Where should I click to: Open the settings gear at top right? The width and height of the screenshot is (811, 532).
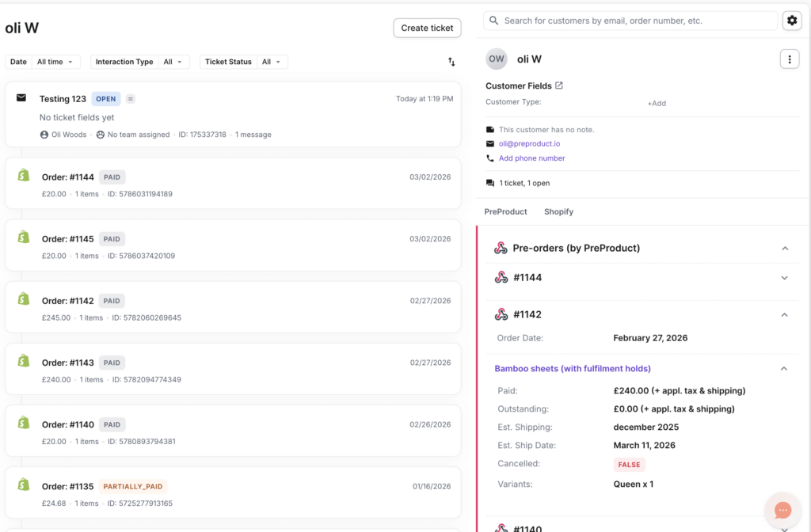pos(792,21)
